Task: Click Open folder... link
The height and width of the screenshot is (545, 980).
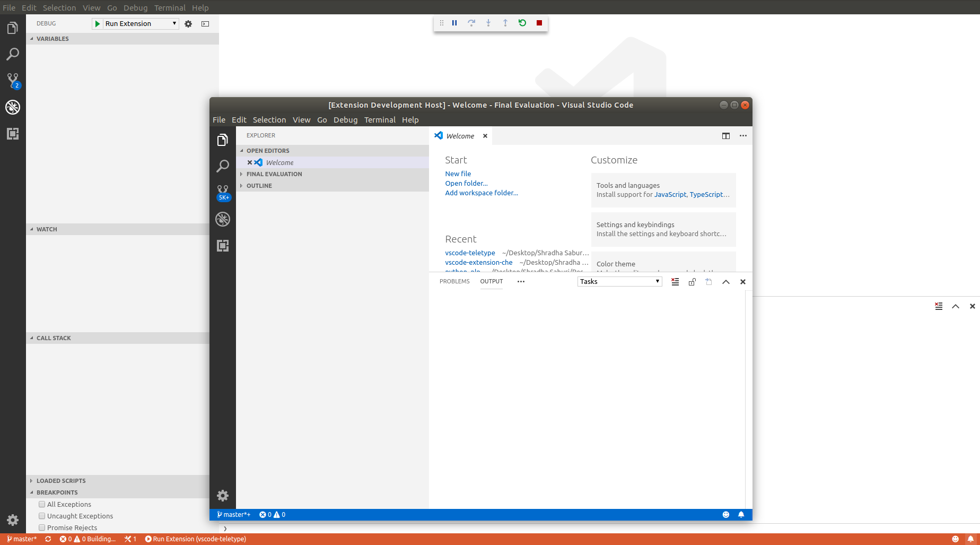Action: coord(467,184)
